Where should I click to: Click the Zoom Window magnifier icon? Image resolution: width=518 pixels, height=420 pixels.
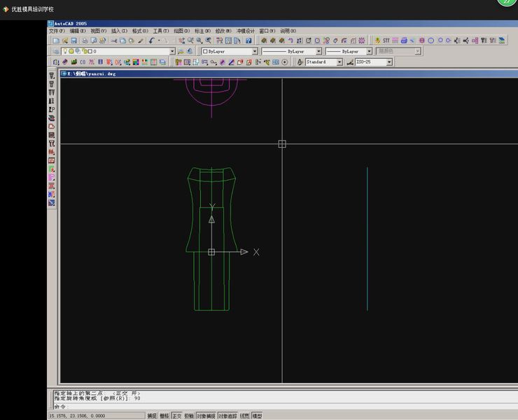coord(199,41)
